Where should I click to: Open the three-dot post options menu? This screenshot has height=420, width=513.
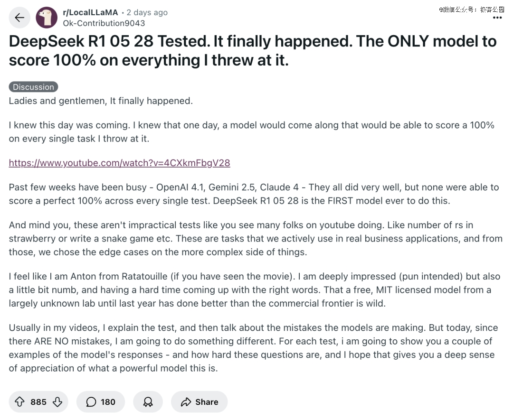497,18
